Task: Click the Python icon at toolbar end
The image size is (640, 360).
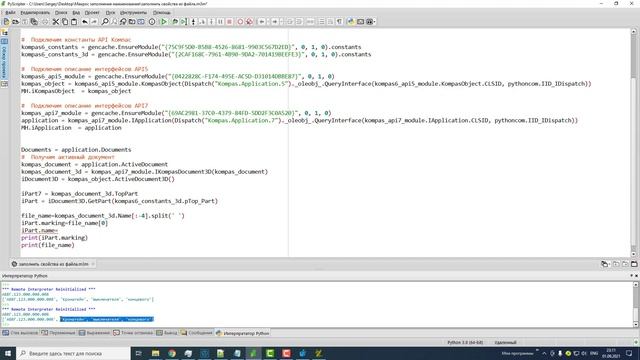Action: [351, 22]
